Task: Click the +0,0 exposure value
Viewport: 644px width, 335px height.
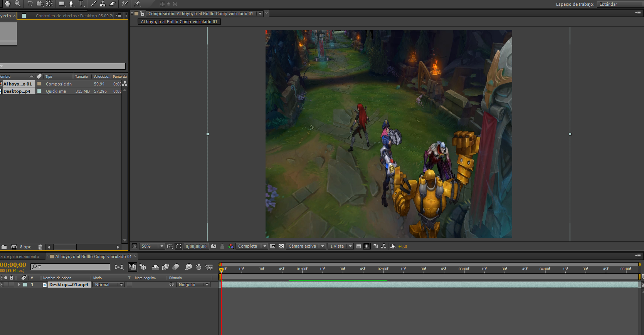Action: (403, 246)
